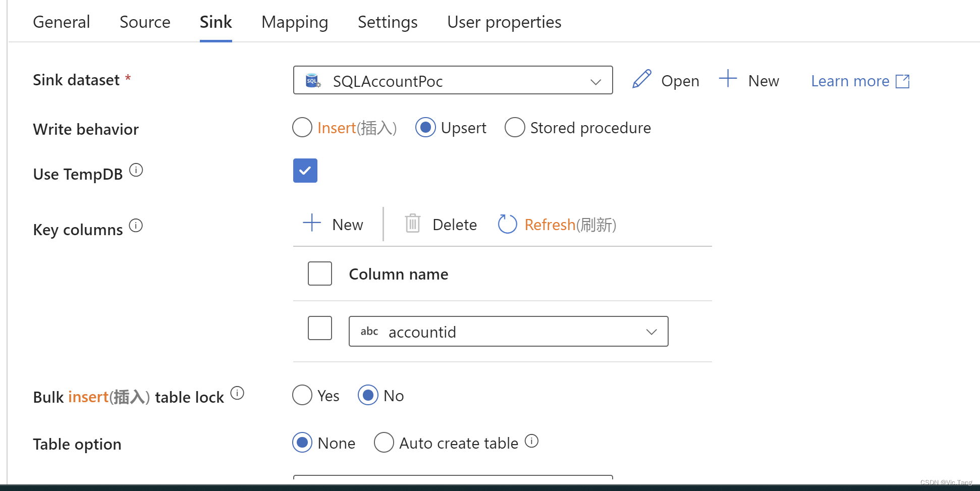Open the SQLAccountPoc sink dataset dropdown
The image size is (980, 491).
[595, 81]
